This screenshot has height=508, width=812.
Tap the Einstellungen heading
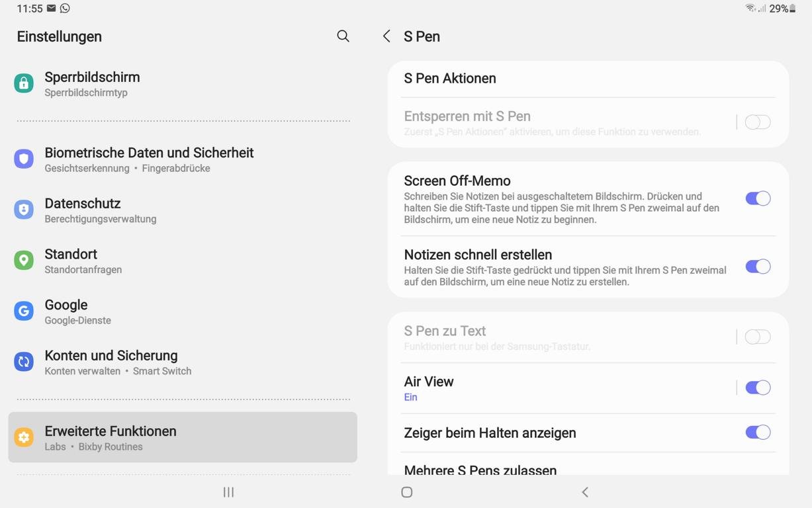click(60, 36)
